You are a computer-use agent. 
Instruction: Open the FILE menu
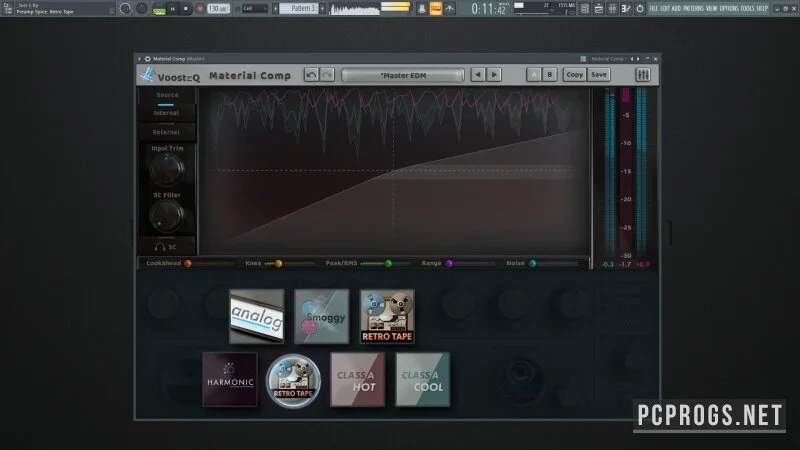tap(654, 9)
